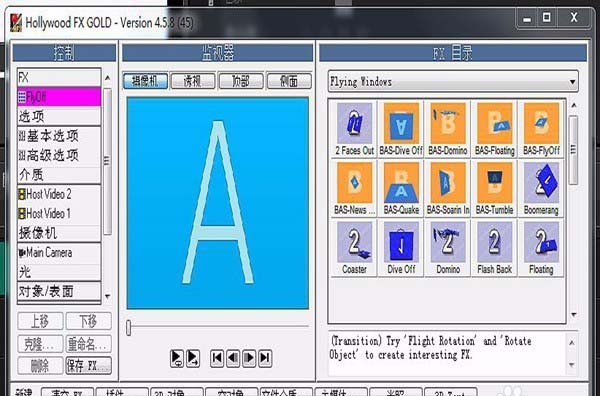The image size is (600, 396).
Task: Switch monitor to 摄像机 camera view
Action: pos(145,81)
